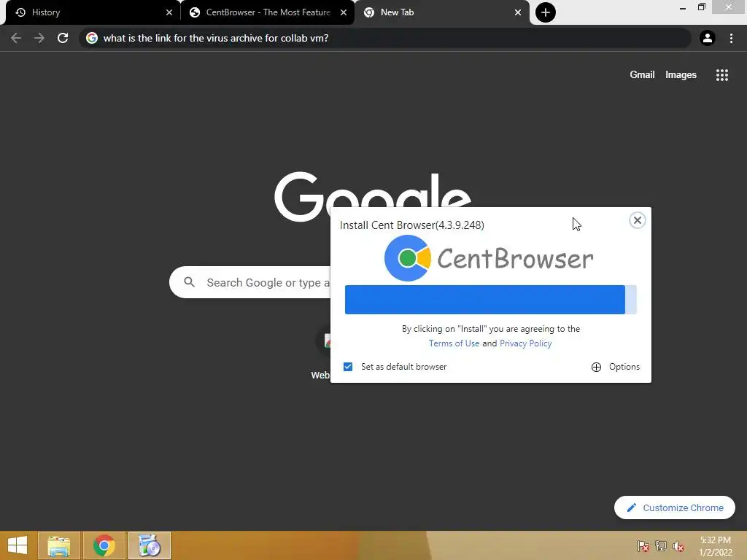Switch to the CentBrowser tab

click(267, 12)
